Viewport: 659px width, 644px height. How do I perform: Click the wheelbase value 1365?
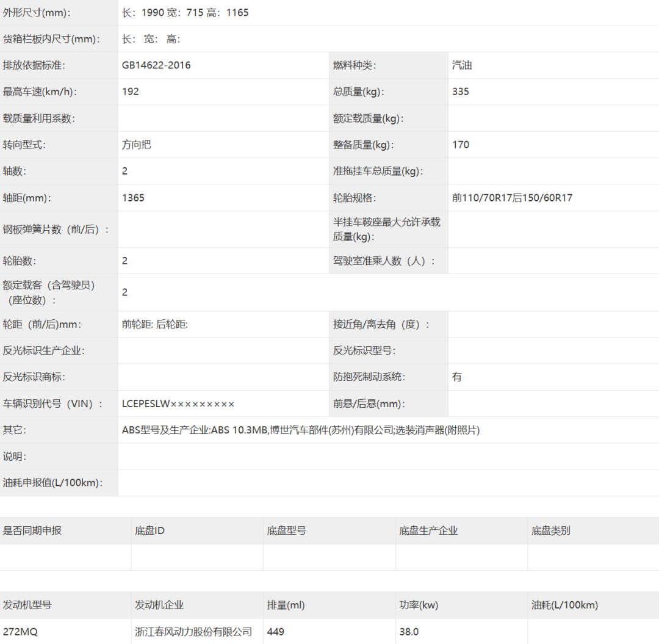click(133, 198)
